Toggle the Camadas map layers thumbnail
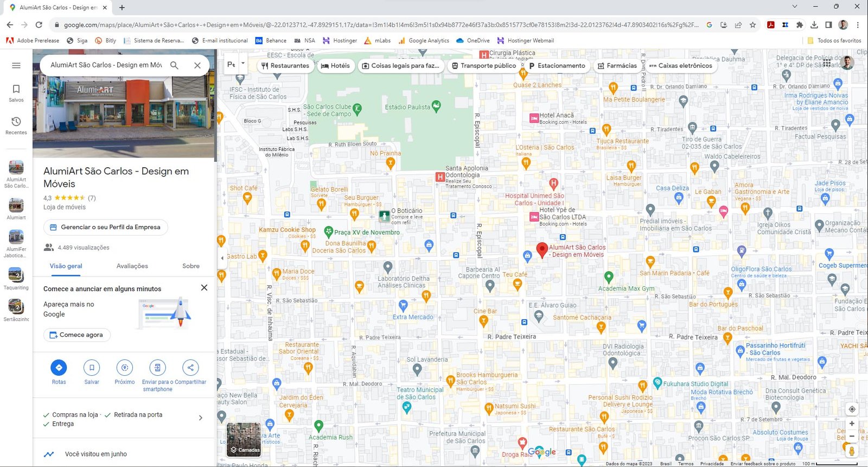Image resolution: width=868 pixels, height=467 pixels. (x=244, y=439)
